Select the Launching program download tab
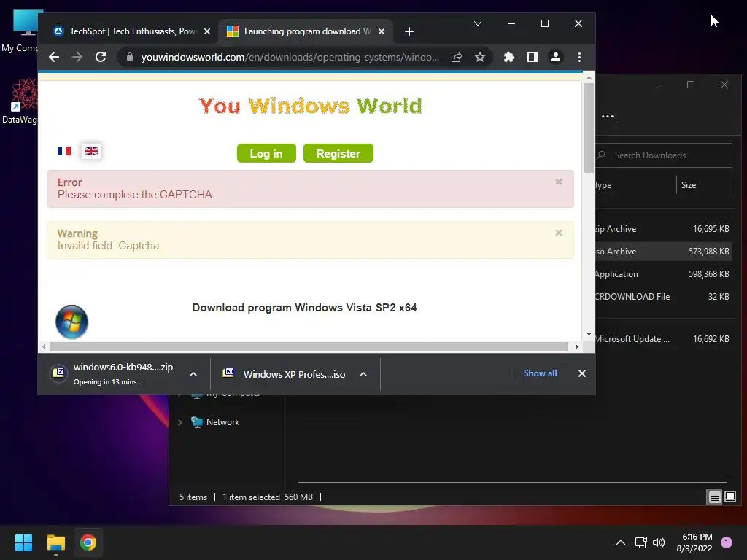 click(x=305, y=31)
